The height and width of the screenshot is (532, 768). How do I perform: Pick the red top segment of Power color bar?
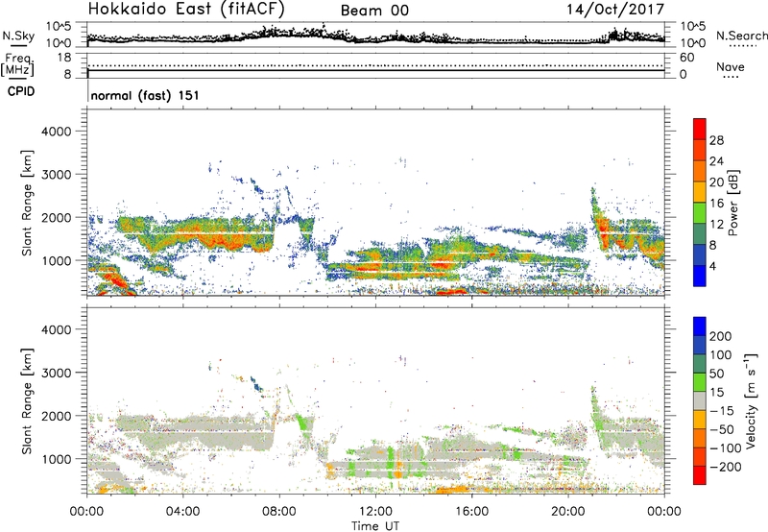[700, 129]
